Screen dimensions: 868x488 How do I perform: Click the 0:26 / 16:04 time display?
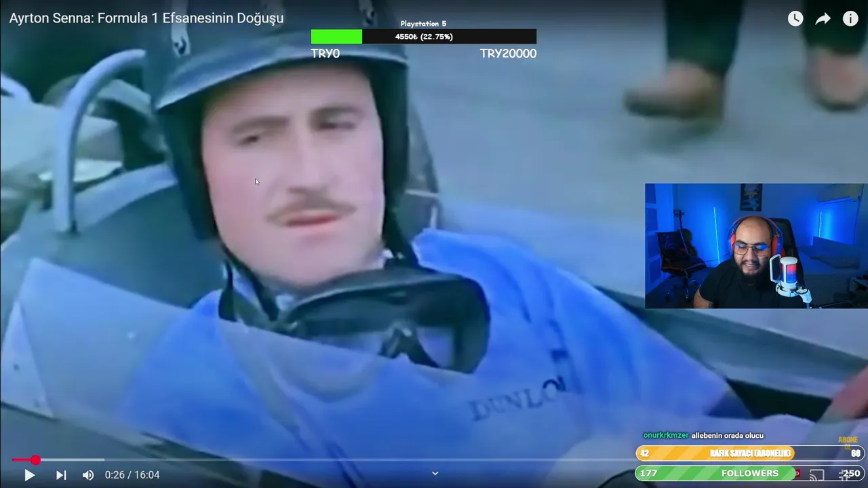click(x=132, y=475)
